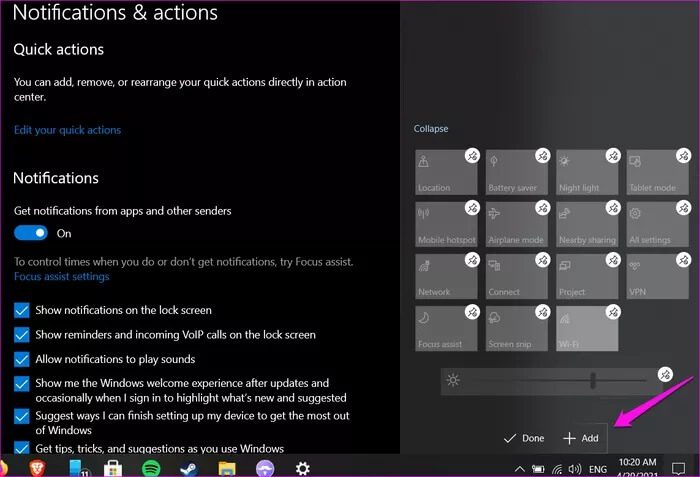The image size is (700, 477).
Task: Turn off notifications from apps toggle
Action: [x=30, y=233]
